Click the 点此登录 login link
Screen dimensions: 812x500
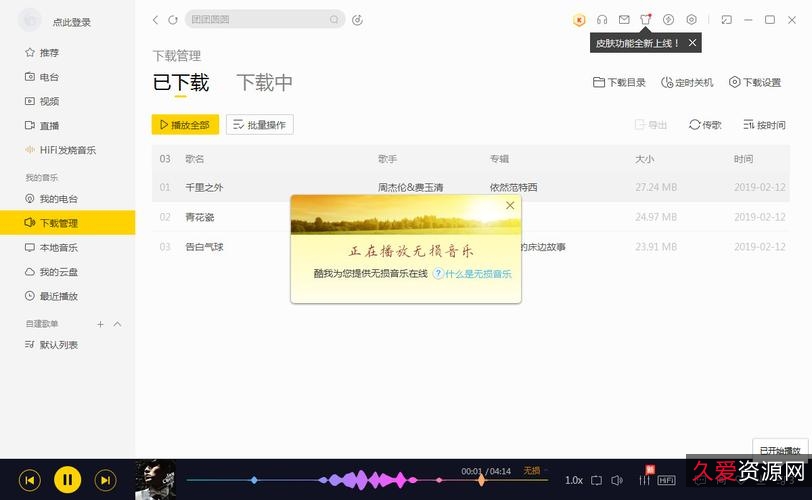coord(71,22)
